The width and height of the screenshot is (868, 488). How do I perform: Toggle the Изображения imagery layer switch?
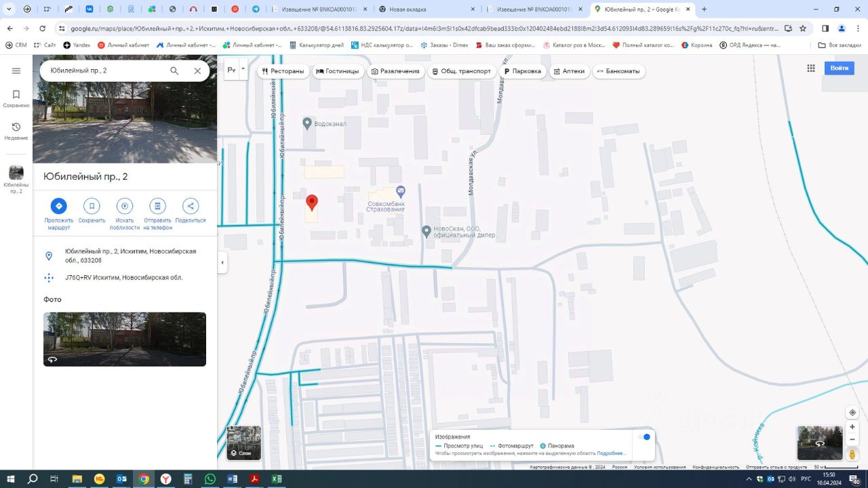coord(644,437)
